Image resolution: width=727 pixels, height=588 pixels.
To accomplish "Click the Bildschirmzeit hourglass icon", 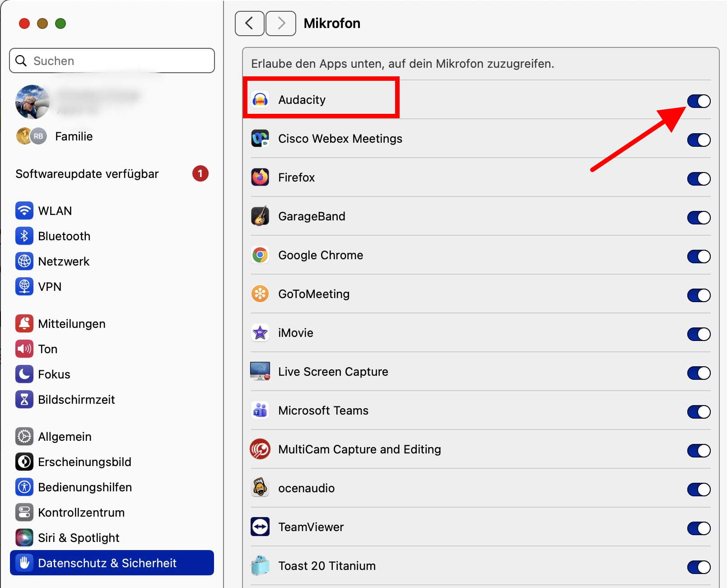I will 24,399.
